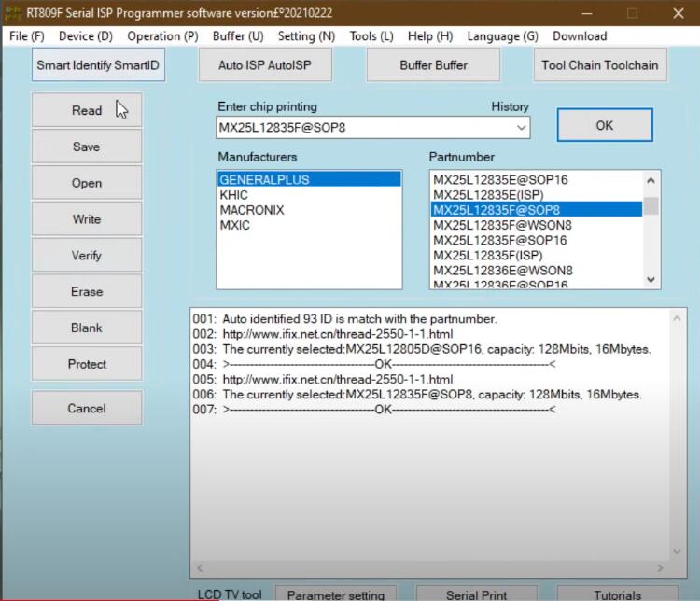700x601 pixels.
Task: Select KHIC in Manufacturers list
Action: click(x=309, y=195)
